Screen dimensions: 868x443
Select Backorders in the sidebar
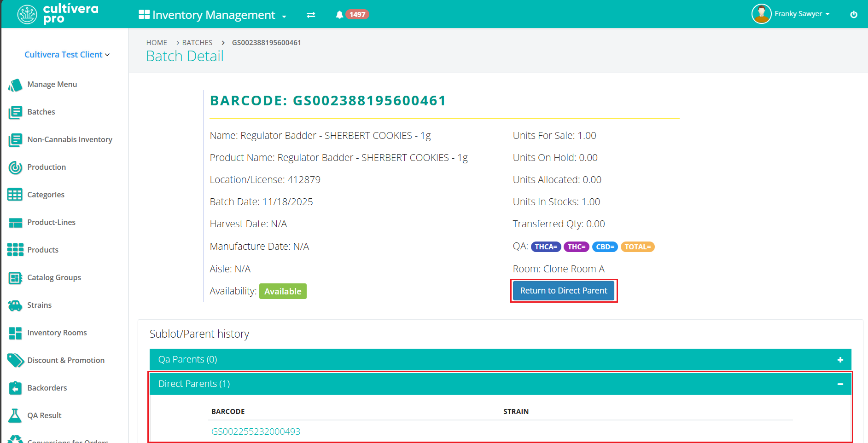click(x=47, y=388)
